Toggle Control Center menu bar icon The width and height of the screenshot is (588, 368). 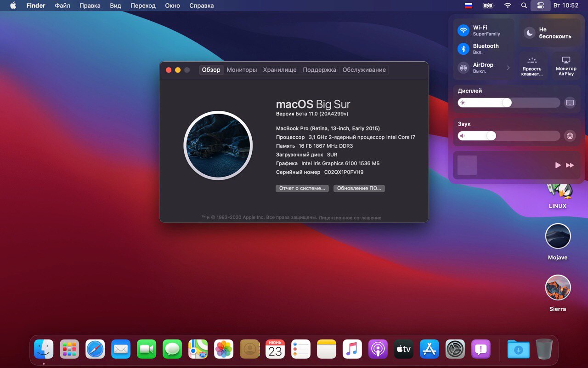tap(540, 6)
